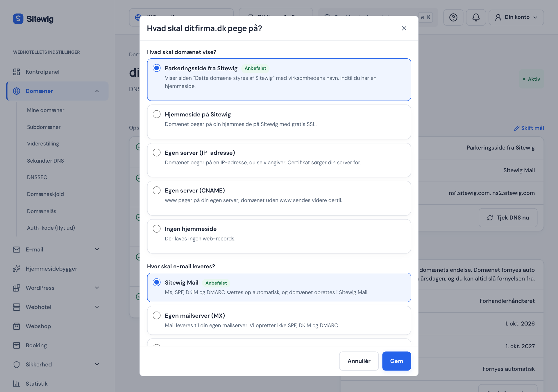Open Auth-kode (flyt ud) item

point(51,228)
